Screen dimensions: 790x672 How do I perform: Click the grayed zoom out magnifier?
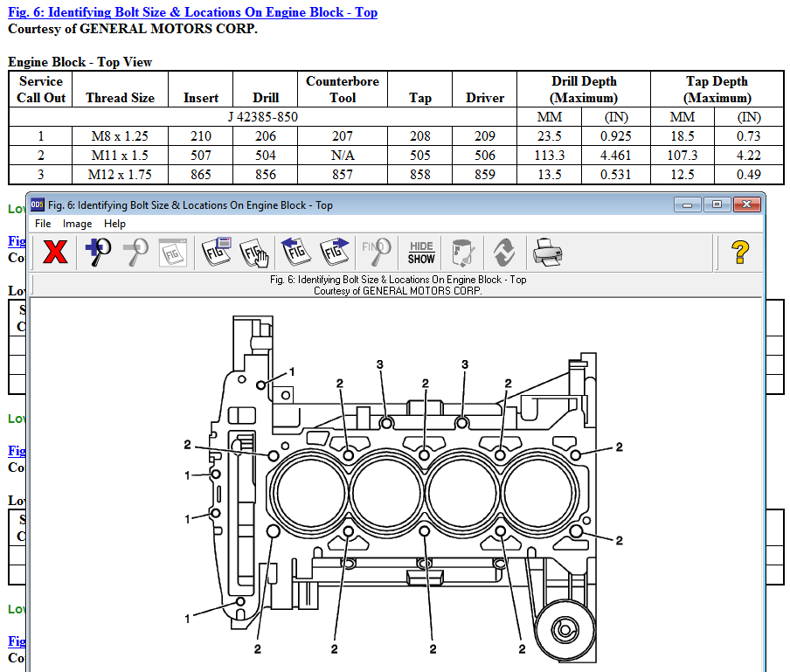click(135, 253)
